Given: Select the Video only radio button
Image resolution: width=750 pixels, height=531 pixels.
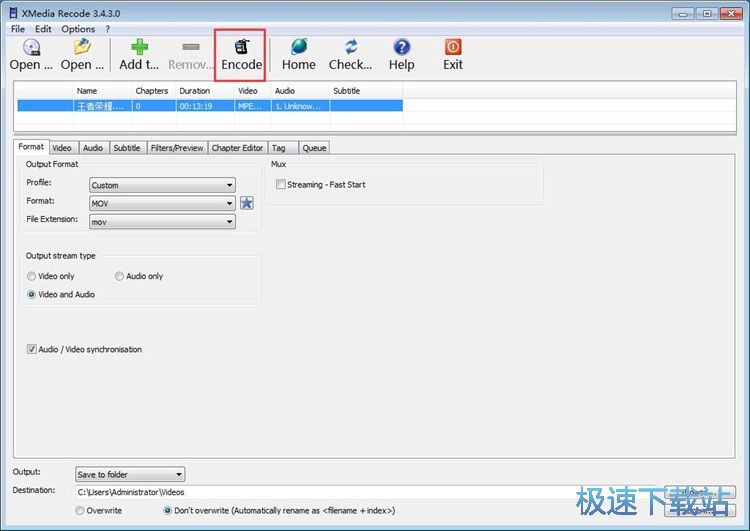Looking at the screenshot, I should (32, 276).
